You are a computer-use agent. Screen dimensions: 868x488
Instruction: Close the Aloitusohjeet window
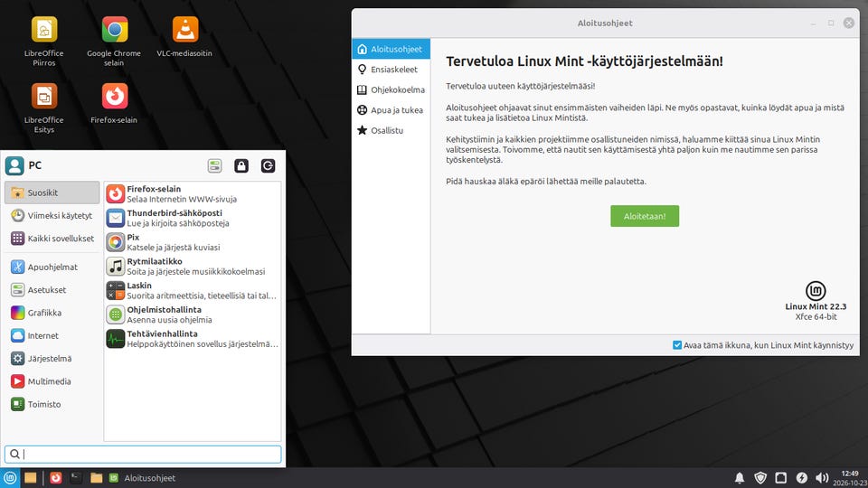[x=849, y=23]
